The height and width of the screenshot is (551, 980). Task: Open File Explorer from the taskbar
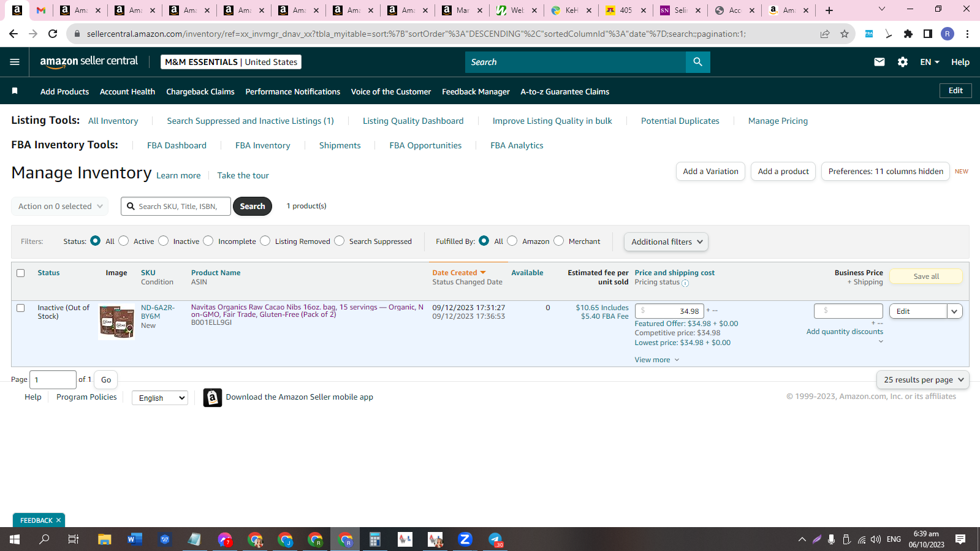tap(105, 539)
